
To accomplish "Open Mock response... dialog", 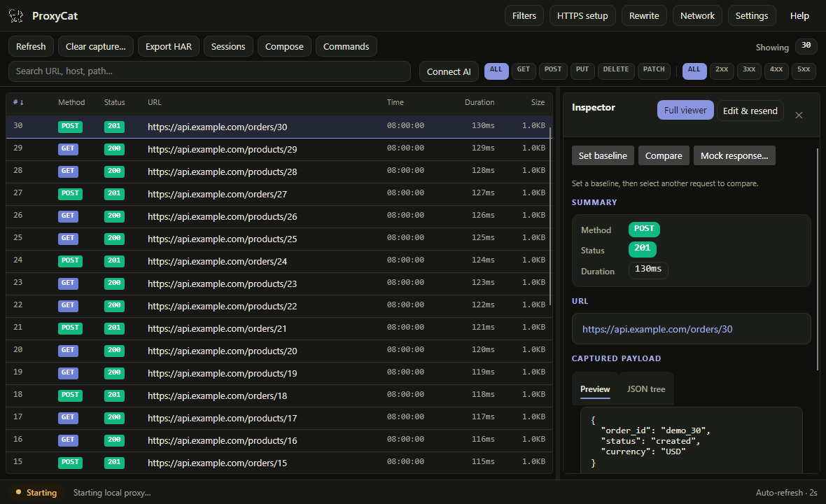I will click(734, 155).
